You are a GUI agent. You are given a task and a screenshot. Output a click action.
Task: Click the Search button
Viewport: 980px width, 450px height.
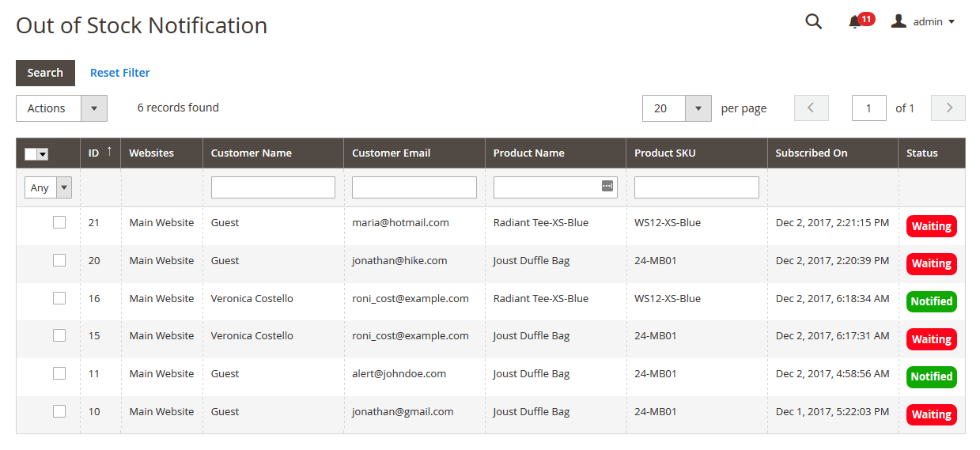[x=45, y=73]
